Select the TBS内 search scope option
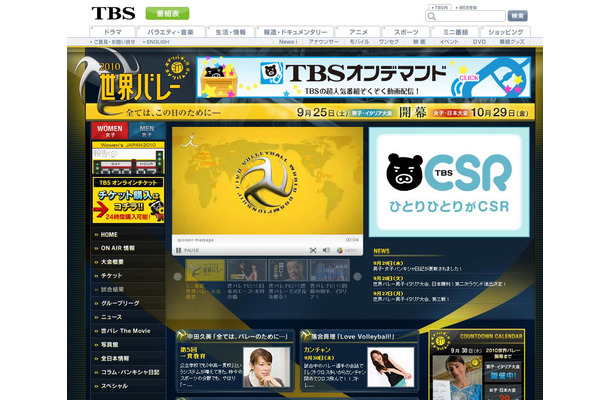The height and width of the screenshot is (400, 610). pos(440,7)
